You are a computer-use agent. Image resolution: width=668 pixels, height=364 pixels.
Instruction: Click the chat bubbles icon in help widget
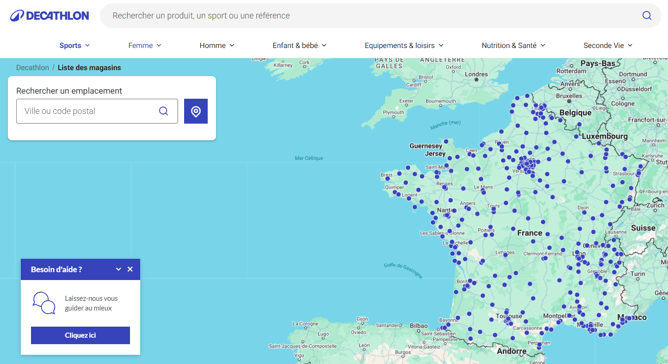pyautogui.click(x=44, y=303)
